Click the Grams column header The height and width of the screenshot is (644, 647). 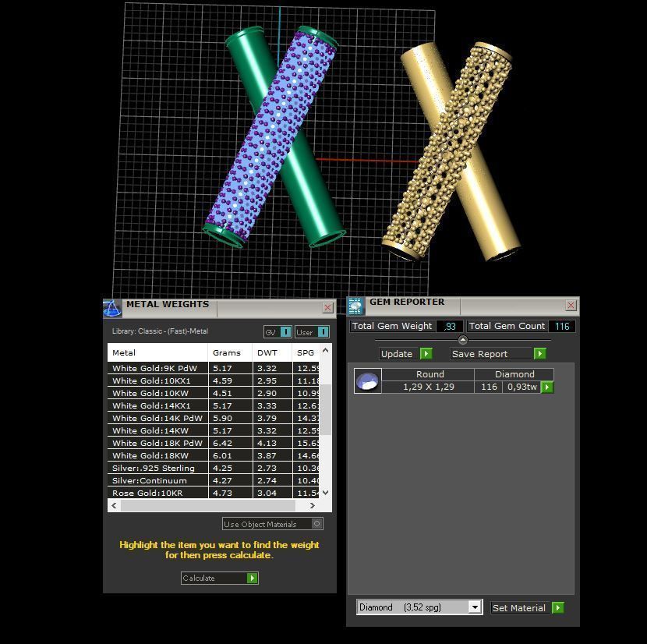pos(230,352)
